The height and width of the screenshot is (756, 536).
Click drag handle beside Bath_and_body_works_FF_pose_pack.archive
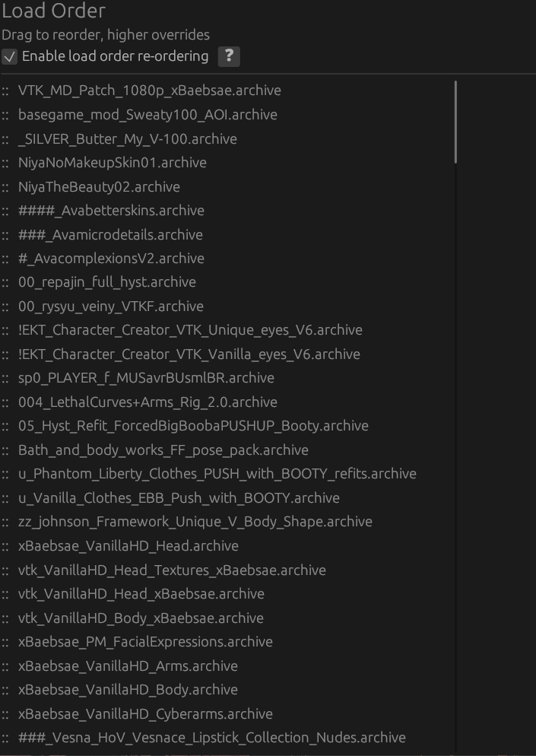point(5,450)
